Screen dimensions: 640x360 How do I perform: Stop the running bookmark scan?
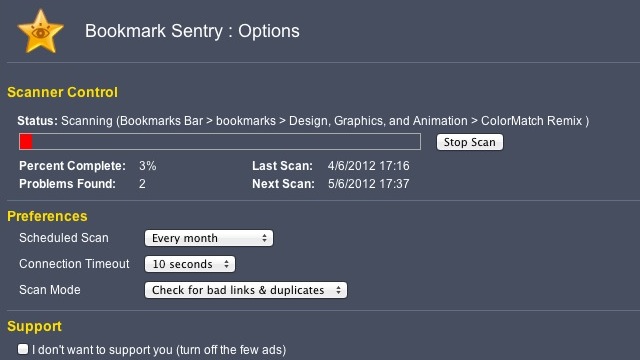click(x=469, y=142)
